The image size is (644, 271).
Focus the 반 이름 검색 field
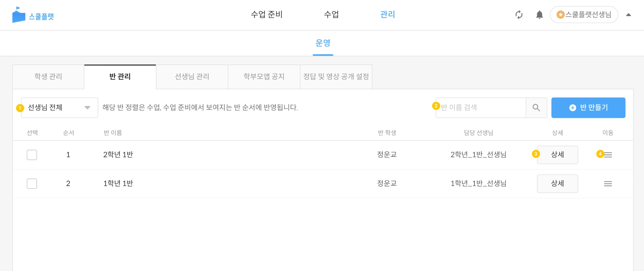tap(481, 108)
